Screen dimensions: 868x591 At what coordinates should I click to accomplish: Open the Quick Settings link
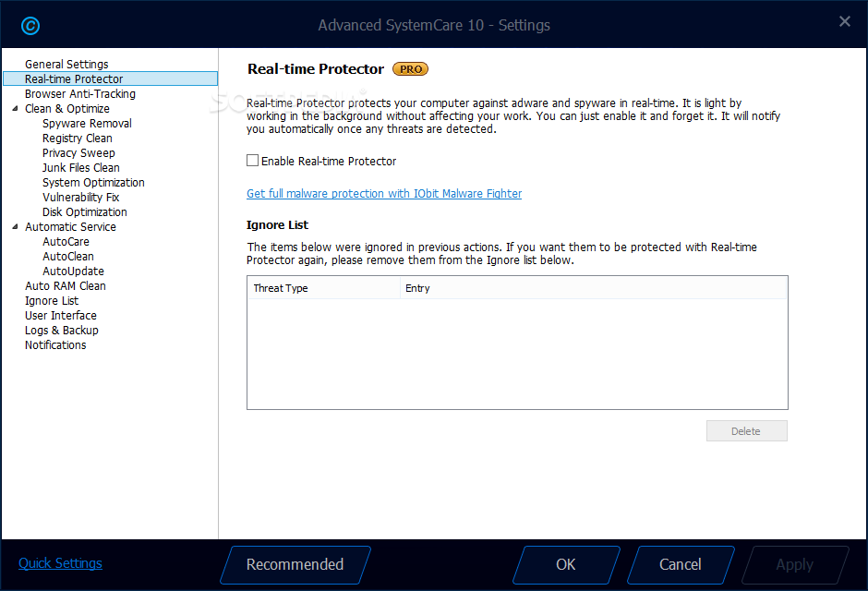point(60,563)
